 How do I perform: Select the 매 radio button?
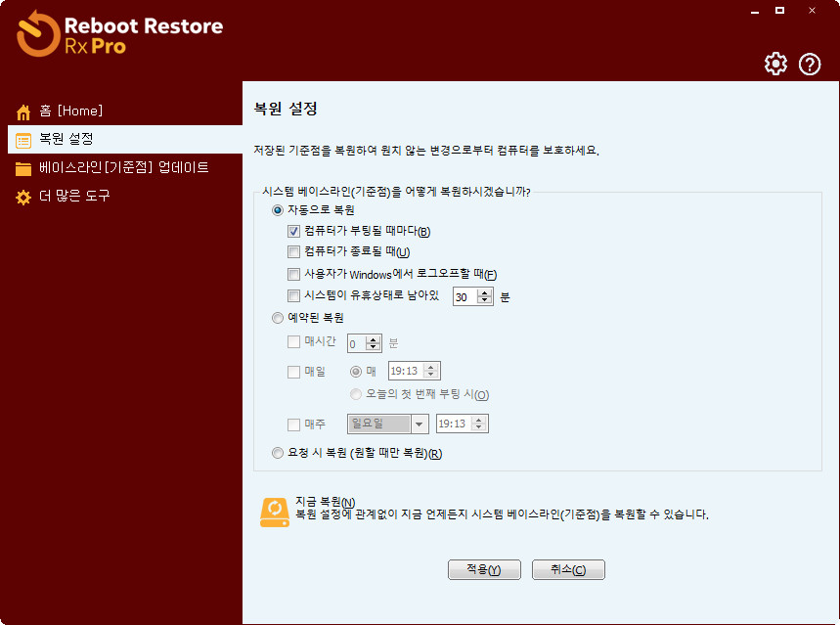point(356,372)
